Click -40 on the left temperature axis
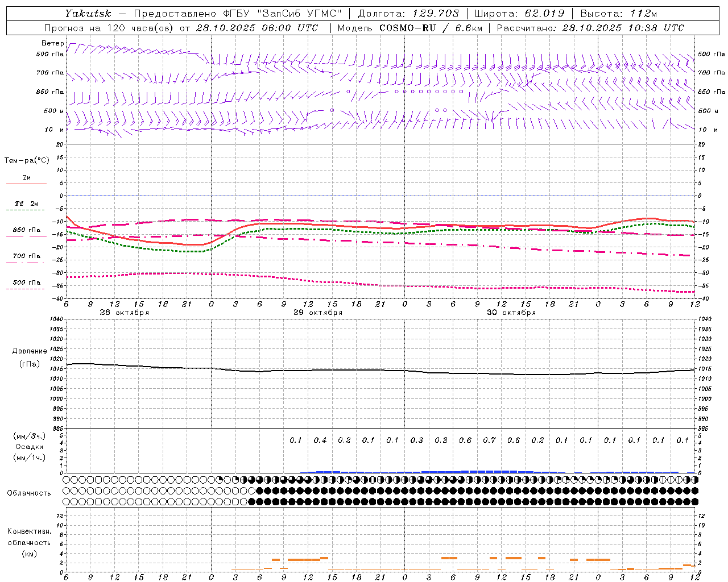 click(x=57, y=298)
